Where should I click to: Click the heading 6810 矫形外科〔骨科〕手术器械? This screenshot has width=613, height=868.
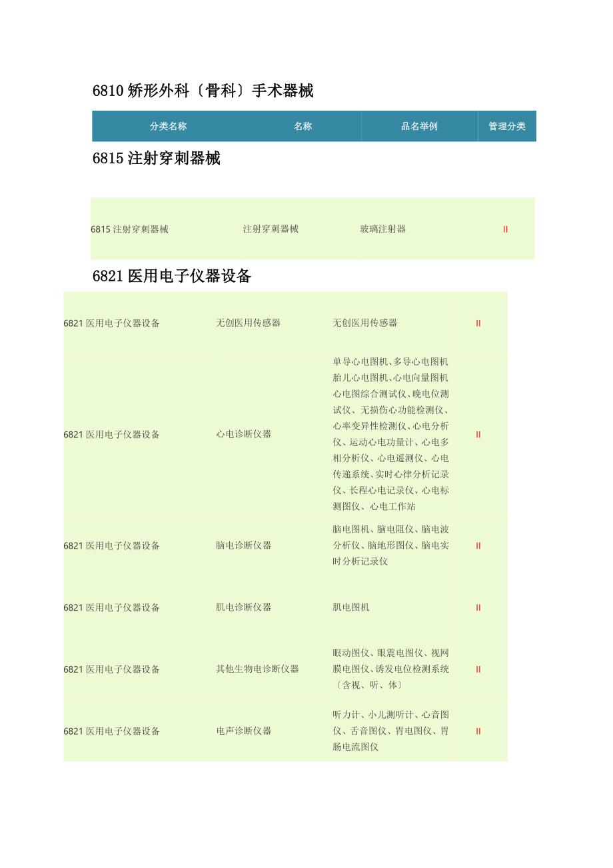click(203, 91)
